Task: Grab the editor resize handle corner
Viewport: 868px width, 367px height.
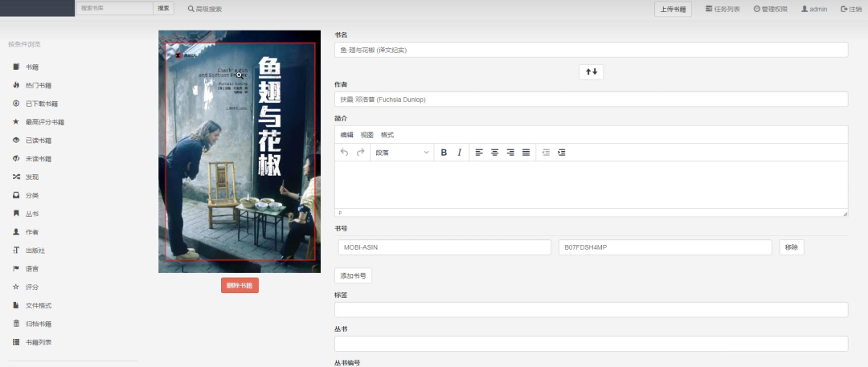Action: (845, 213)
